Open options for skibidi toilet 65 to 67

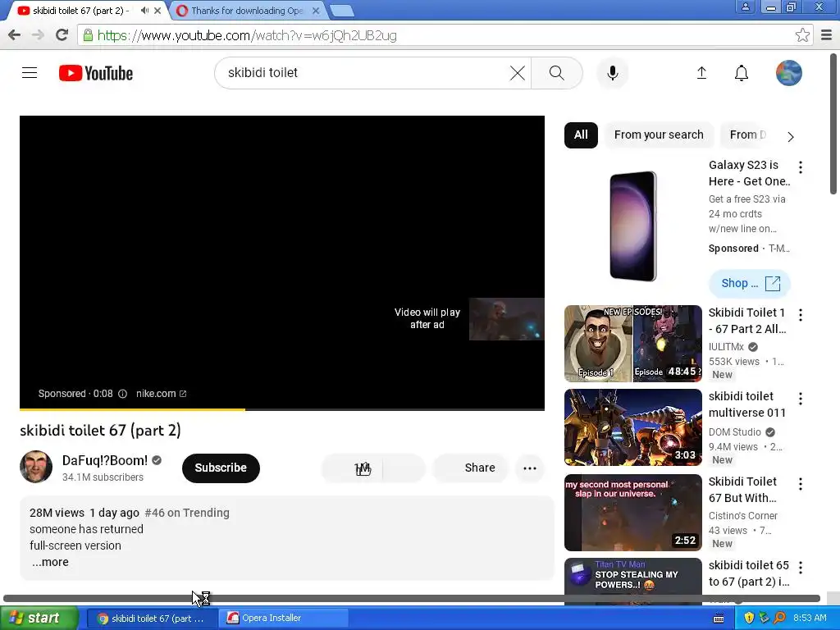coord(801,568)
